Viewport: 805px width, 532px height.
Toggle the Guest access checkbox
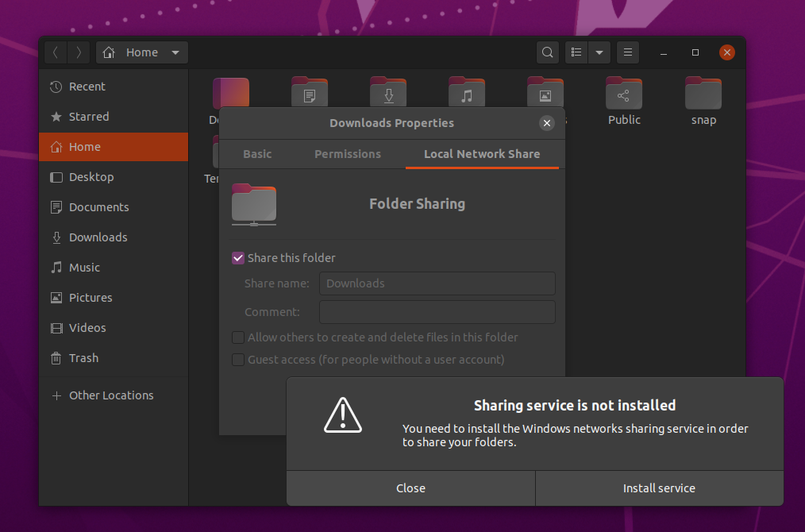click(238, 360)
